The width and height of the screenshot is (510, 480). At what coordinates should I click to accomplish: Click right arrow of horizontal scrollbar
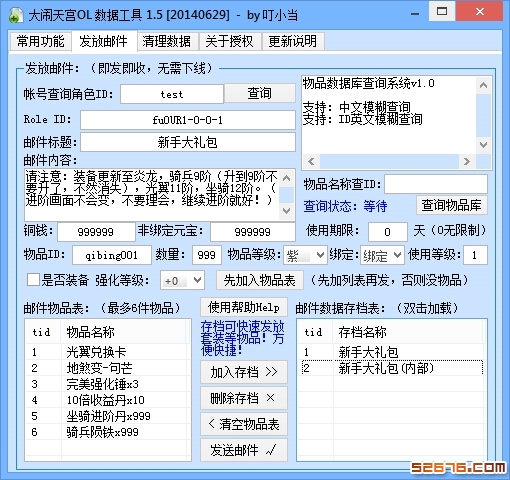467,161
